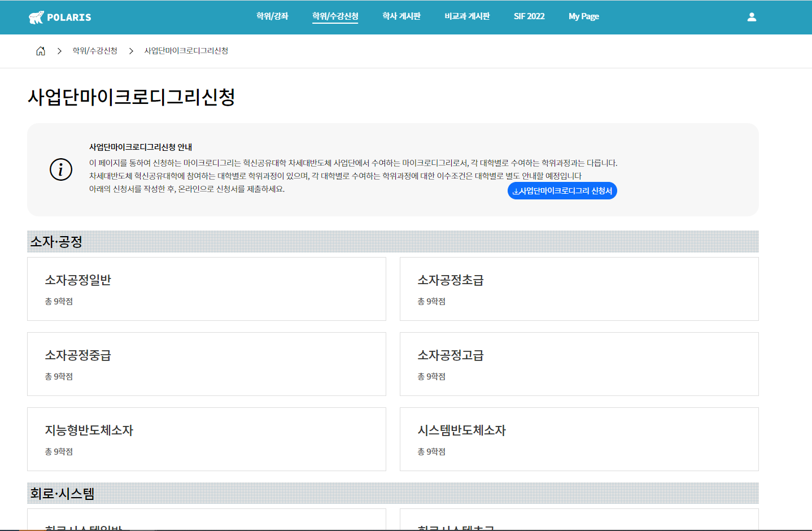Go to home via breadcrumb house icon
812x531 pixels.
[41, 51]
